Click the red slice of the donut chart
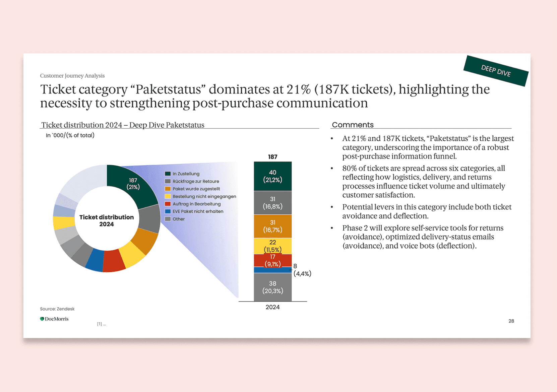The image size is (557, 392). point(114,261)
